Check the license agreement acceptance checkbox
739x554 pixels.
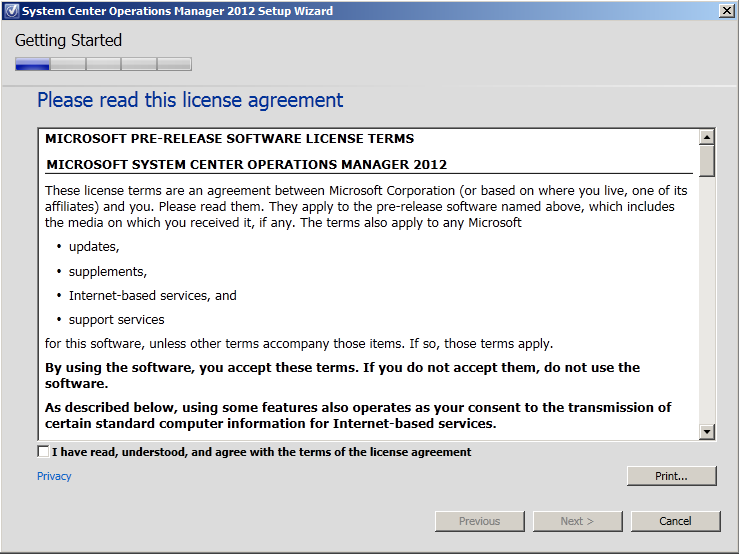pos(43,451)
